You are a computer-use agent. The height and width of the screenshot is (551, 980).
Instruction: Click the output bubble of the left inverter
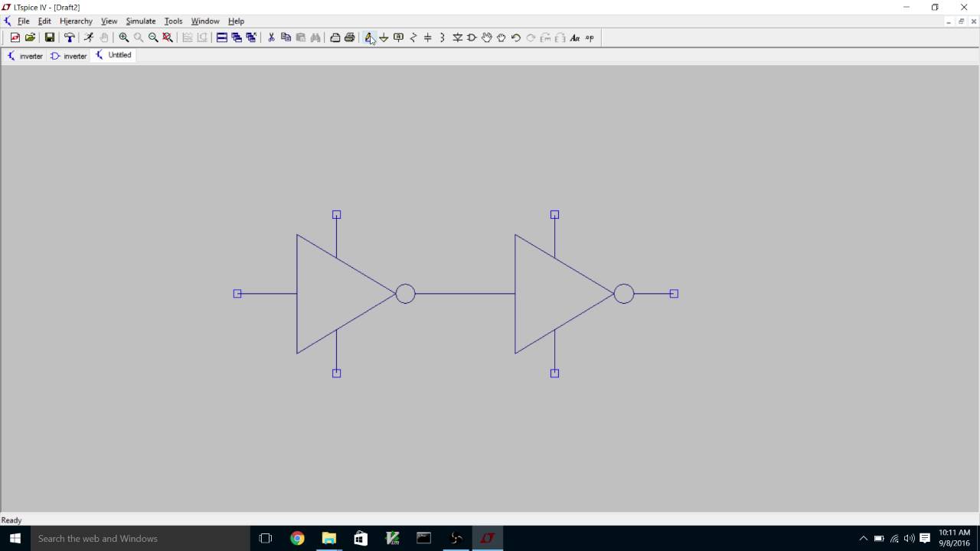click(406, 294)
